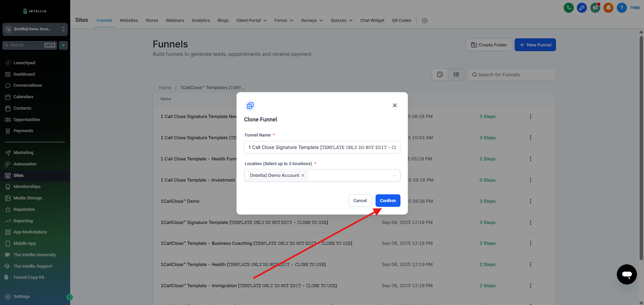644x305 pixels.
Task: Switch to list view icon
Action: [x=456, y=75]
